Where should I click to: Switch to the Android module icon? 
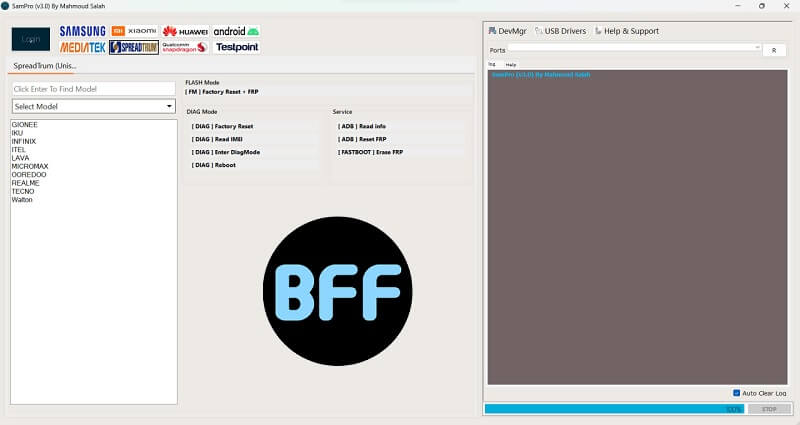click(x=236, y=31)
